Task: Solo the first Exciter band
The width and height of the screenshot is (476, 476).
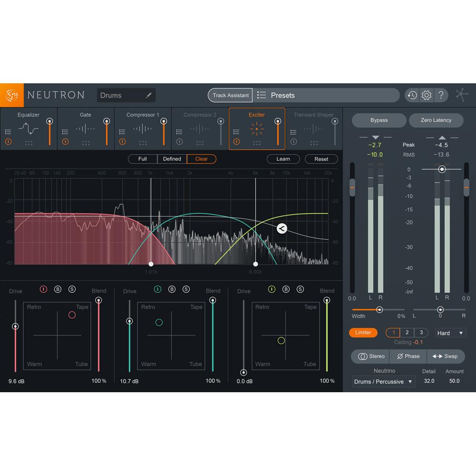Action: coord(72,289)
